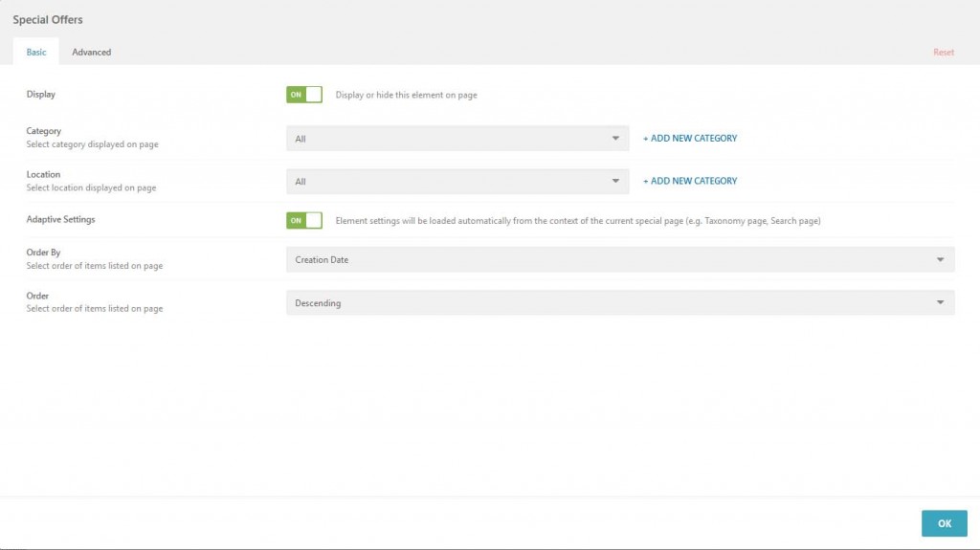
Task: Click the Display field label
Action: (40, 95)
